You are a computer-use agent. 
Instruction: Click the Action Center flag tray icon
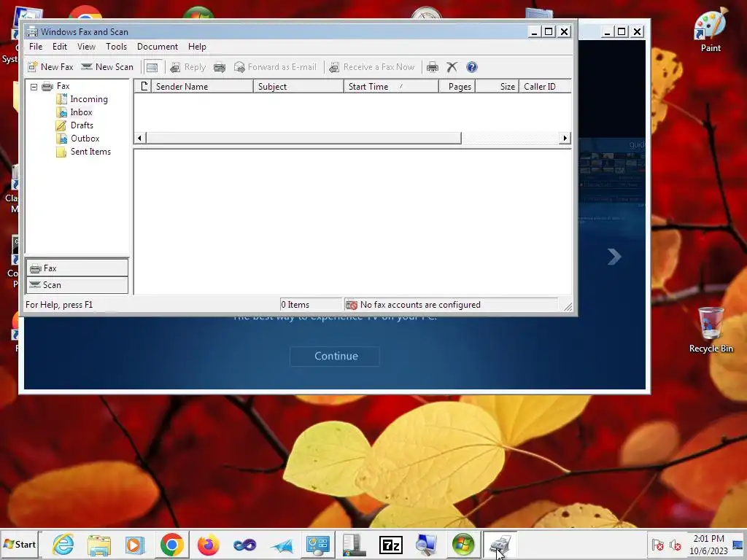(658, 544)
